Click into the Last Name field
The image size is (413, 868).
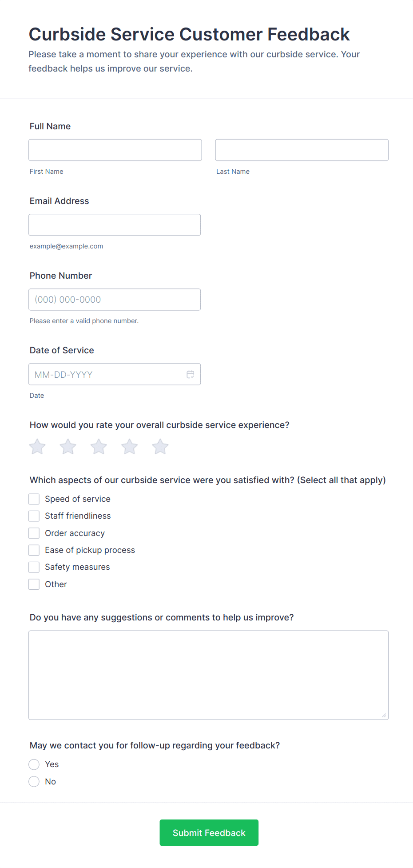tap(302, 150)
